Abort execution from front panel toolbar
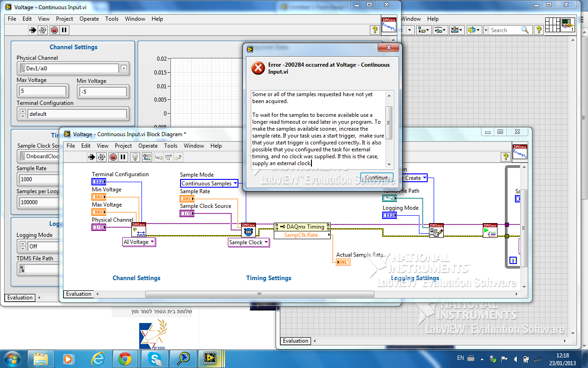This screenshot has height=368, width=588. point(54,30)
